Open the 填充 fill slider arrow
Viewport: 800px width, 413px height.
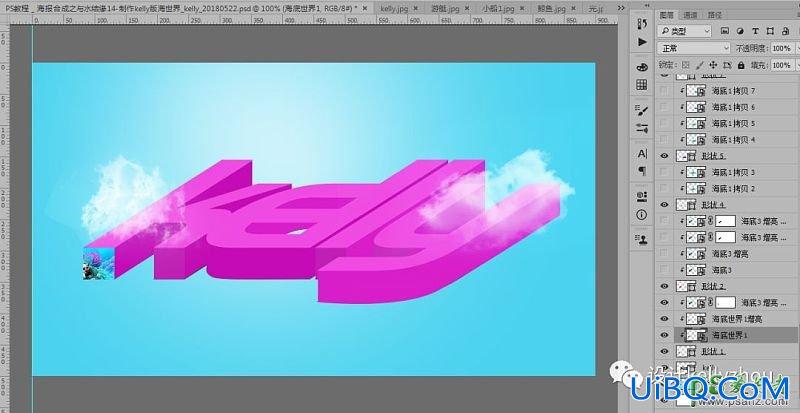(x=796, y=65)
